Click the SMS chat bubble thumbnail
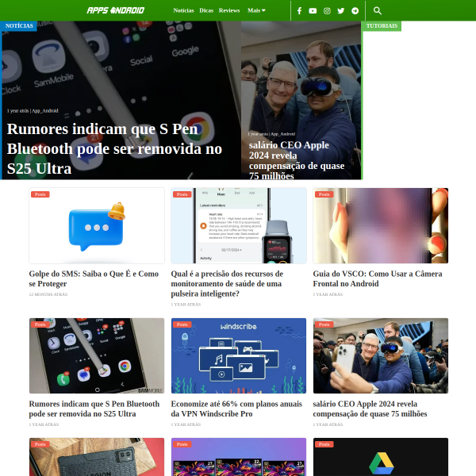This screenshot has width=476, height=476. click(x=97, y=225)
